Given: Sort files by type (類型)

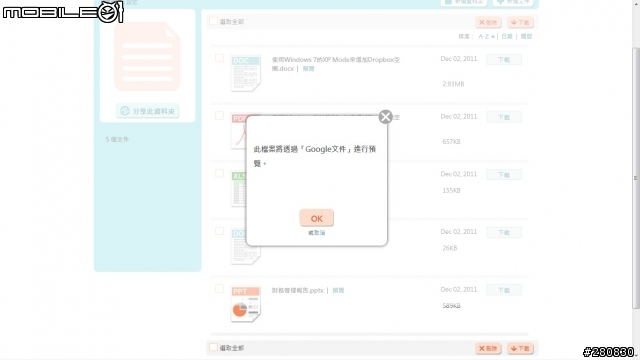Looking at the screenshot, I should pos(526,36).
